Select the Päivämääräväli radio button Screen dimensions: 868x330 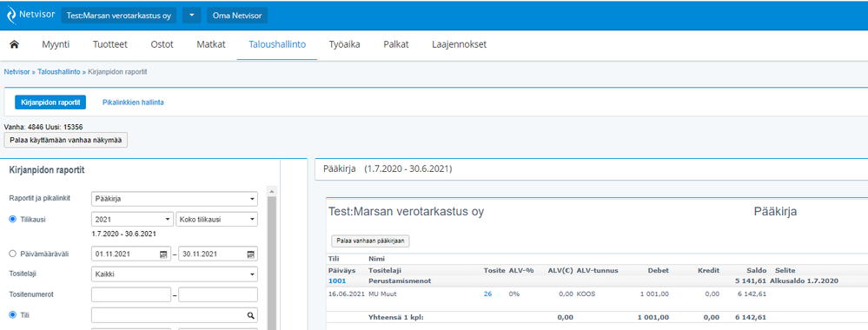pyautogui.click(x=13, y=254)
